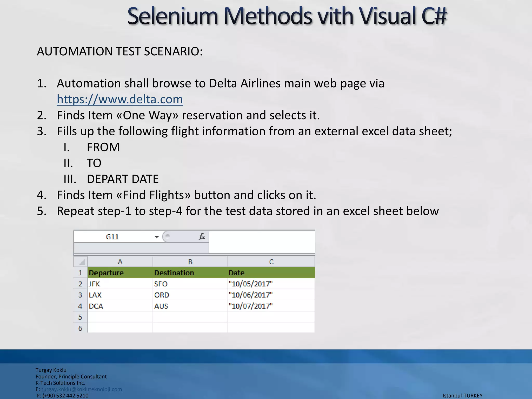
Task: Click the round button beside fx
Action: tap(168, 236)
